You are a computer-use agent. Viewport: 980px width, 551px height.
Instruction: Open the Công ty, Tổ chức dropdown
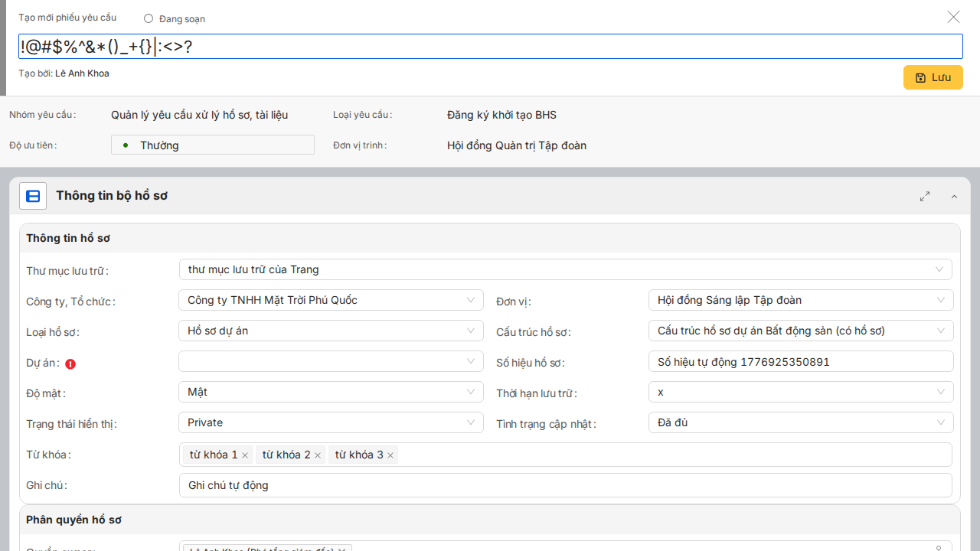tap(331, 300)
